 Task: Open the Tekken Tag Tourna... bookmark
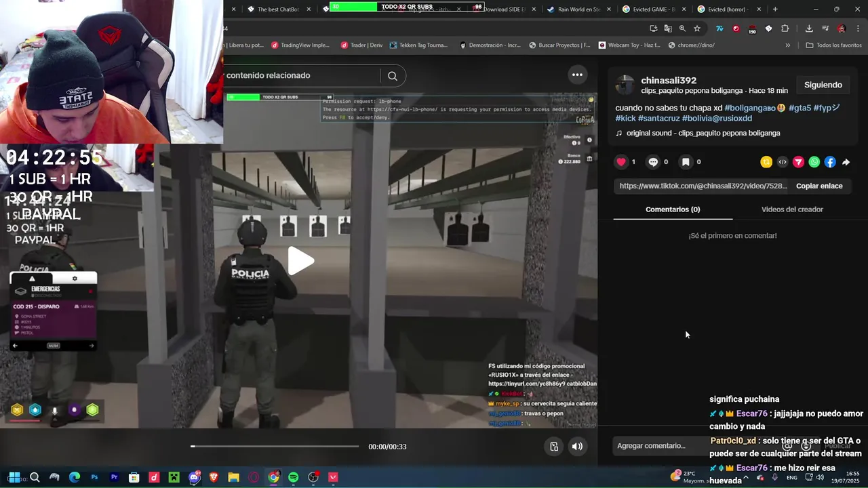click(x=418, y=45)
